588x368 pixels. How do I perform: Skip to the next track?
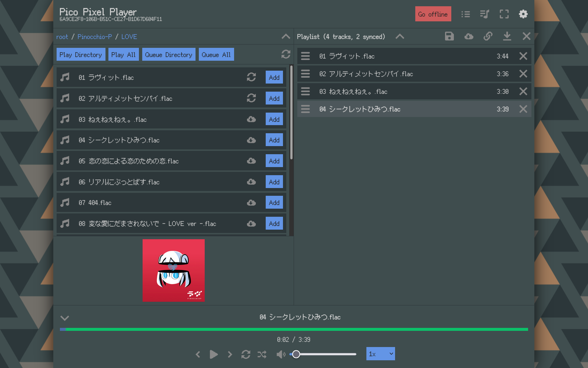pyautogui.click(x=230, y=354)
